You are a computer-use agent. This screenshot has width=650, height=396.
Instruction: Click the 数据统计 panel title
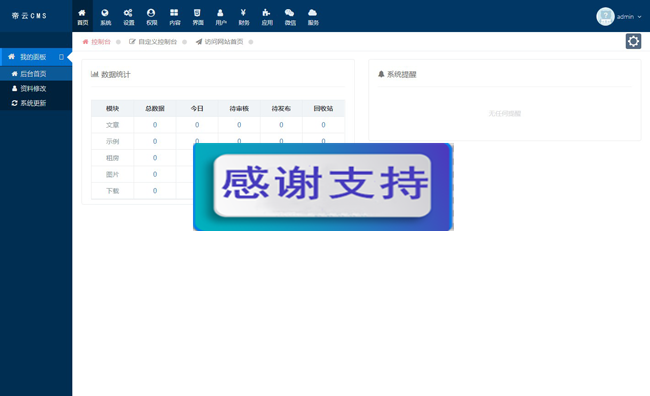click(111, 75)
